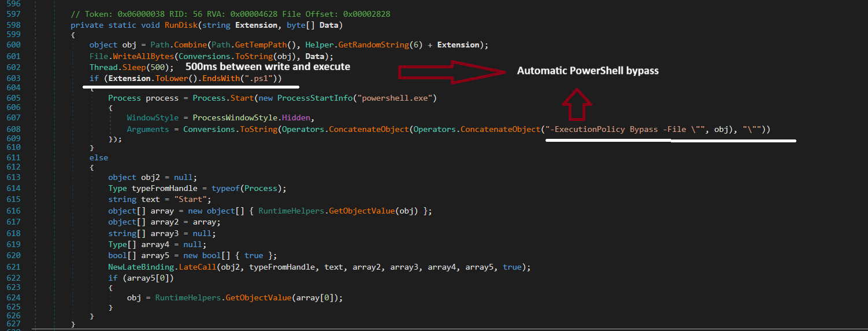This screenshot has width=868, height=331.
Task: Click the static keyword on line 598
Action: [122, 25]
